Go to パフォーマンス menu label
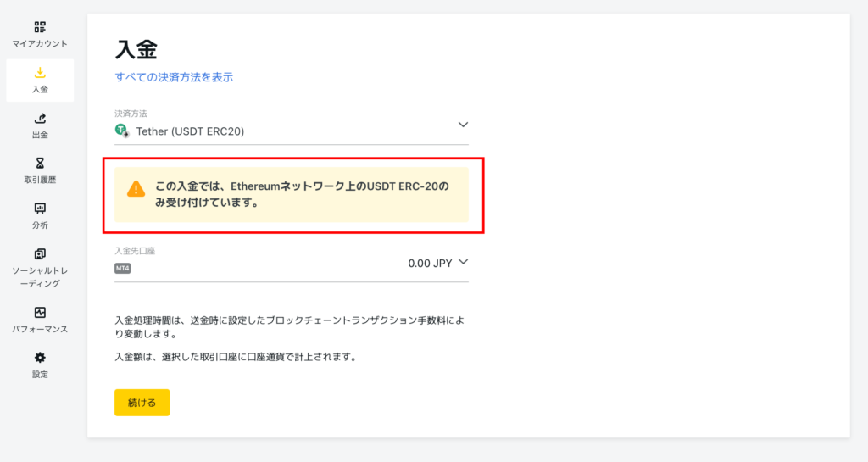Screen dimensions: 868x462 click(40, 329)
